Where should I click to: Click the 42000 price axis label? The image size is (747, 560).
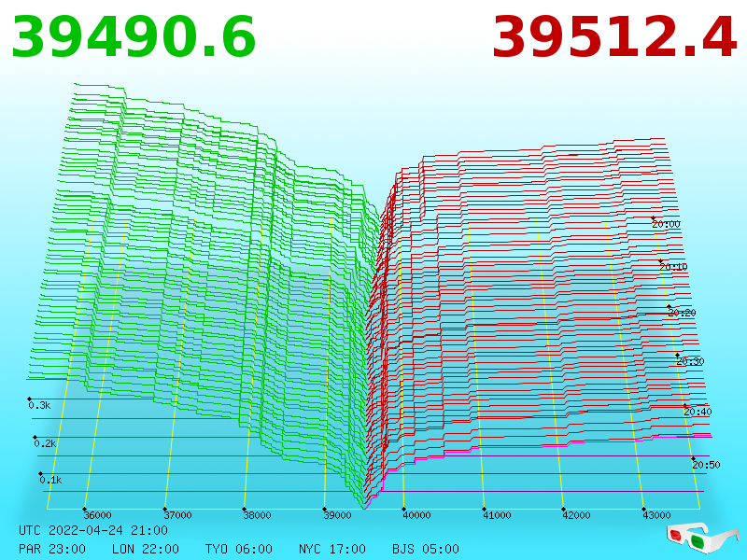point(576,515)
